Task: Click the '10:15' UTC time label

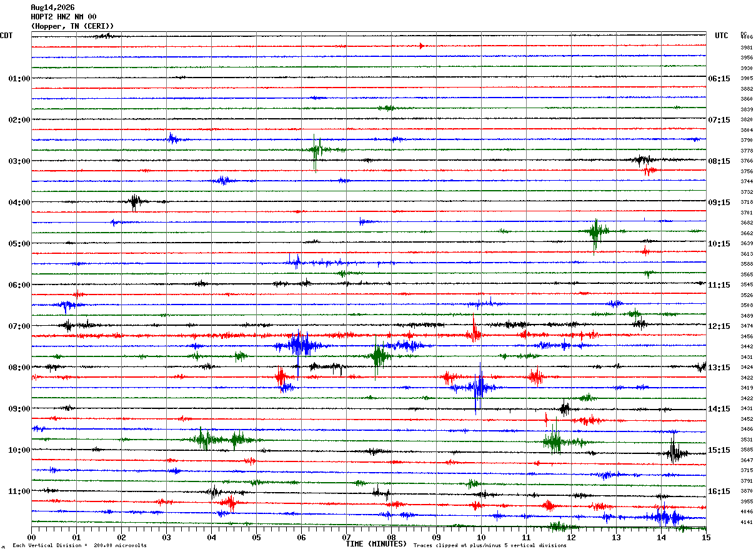Action: click(x=720, y=244)
